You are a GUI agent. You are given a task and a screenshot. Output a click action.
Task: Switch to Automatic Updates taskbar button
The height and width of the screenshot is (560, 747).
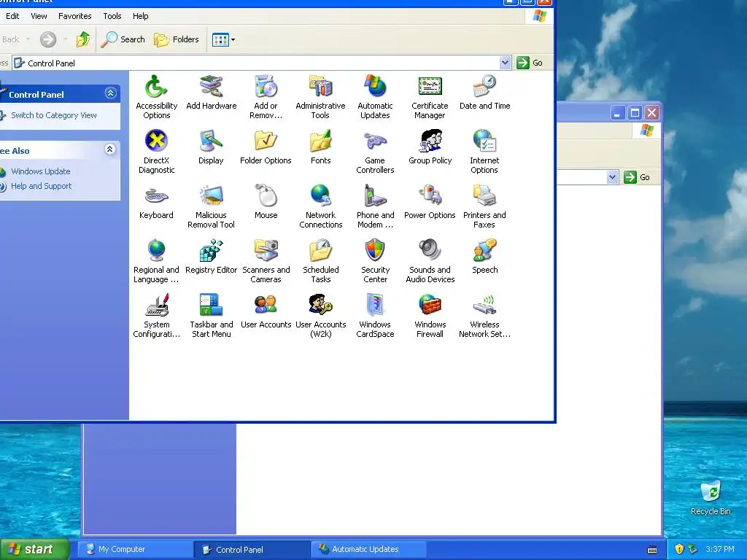368,550
